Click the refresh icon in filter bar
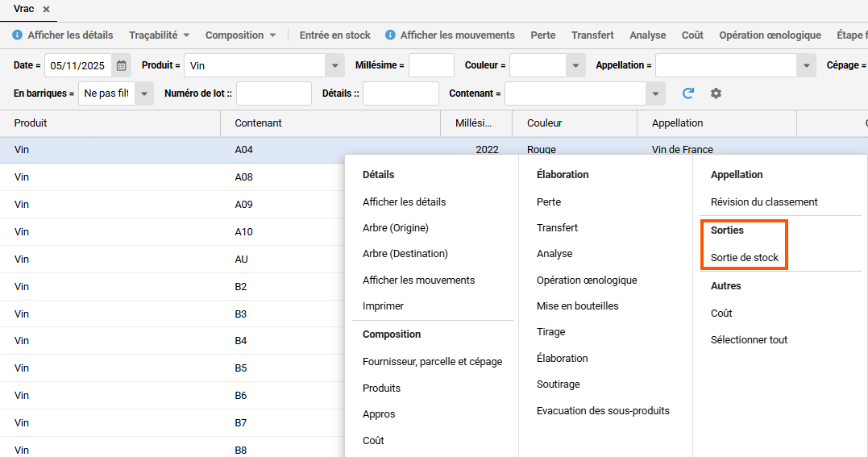 tap(688, 93)
